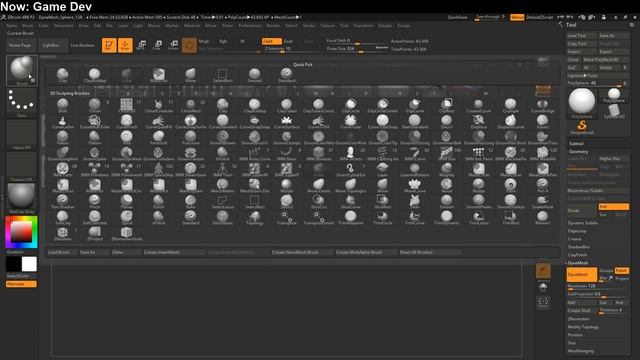This screenshot has height=360, width=640.
Task: Select the SnakeHook brush
Action: coord(542,202)
